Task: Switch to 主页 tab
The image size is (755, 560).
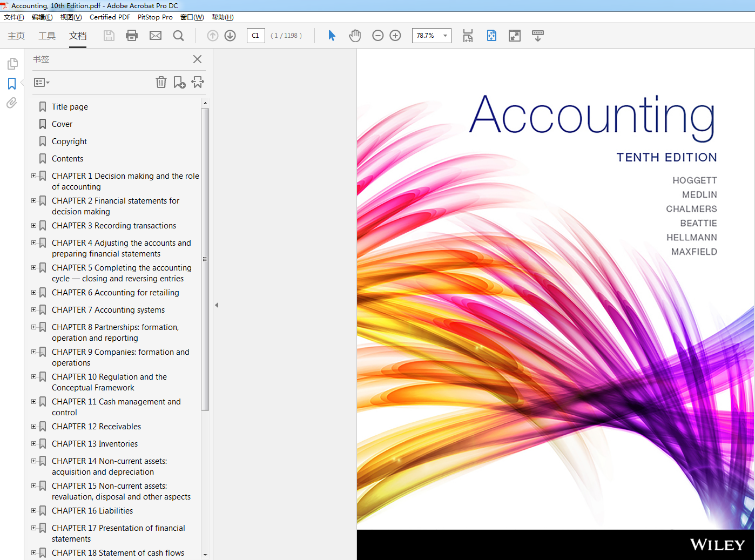Action: coord(16,36)
